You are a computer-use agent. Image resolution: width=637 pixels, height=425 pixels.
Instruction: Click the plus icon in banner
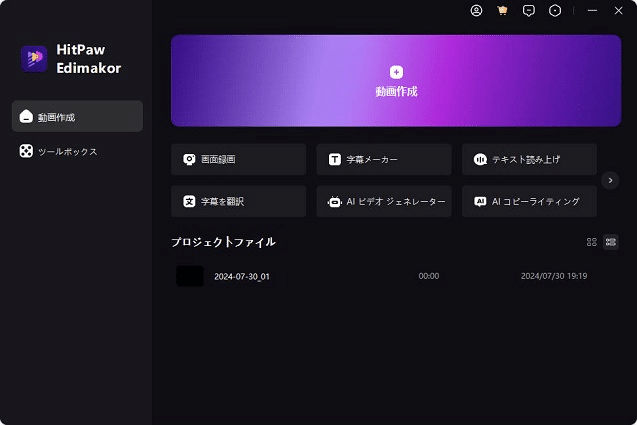point(396,72)
